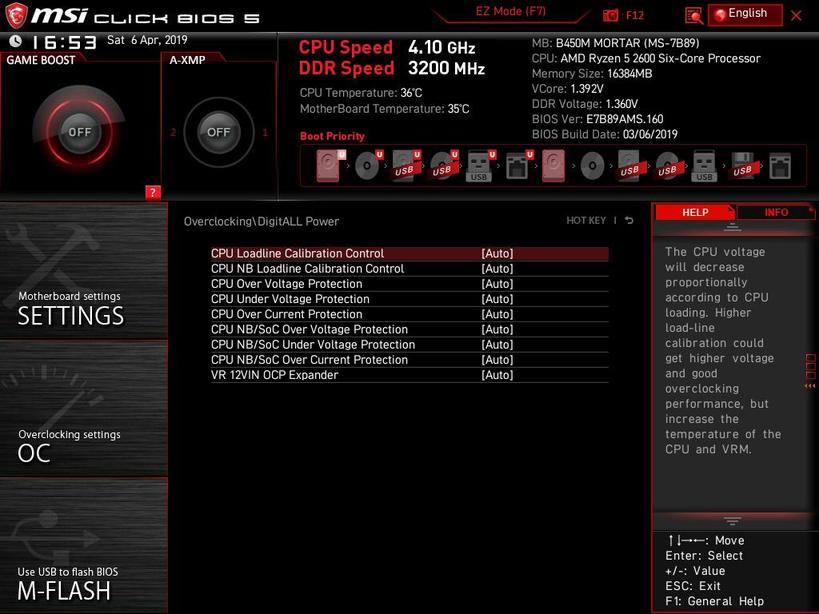Open CPU Loadline Calibration Control value dropdown
Image resolution: width=819 pixels, height=614 pixels.
click(x=497, y=254)
